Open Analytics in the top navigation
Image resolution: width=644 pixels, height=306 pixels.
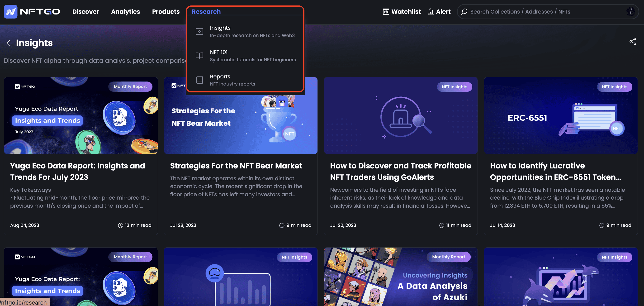126,11
